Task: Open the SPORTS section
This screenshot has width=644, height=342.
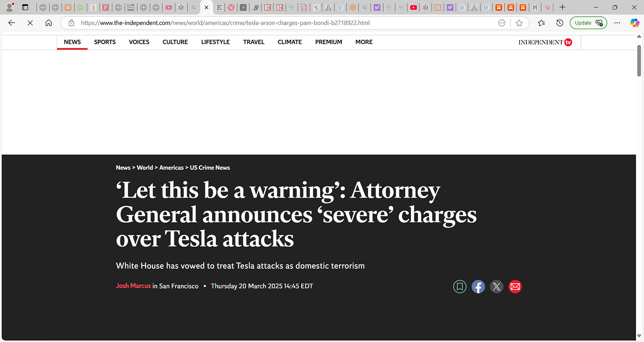Action: (105, 42)
